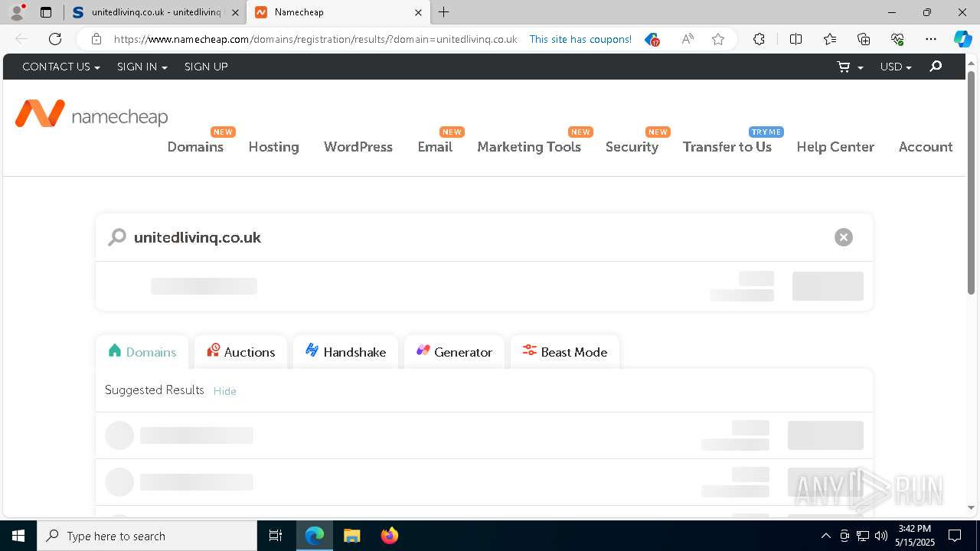View site information lock icon
This screenshot has width=980, height=551.
pyautogui.click(x=96, y=39)
